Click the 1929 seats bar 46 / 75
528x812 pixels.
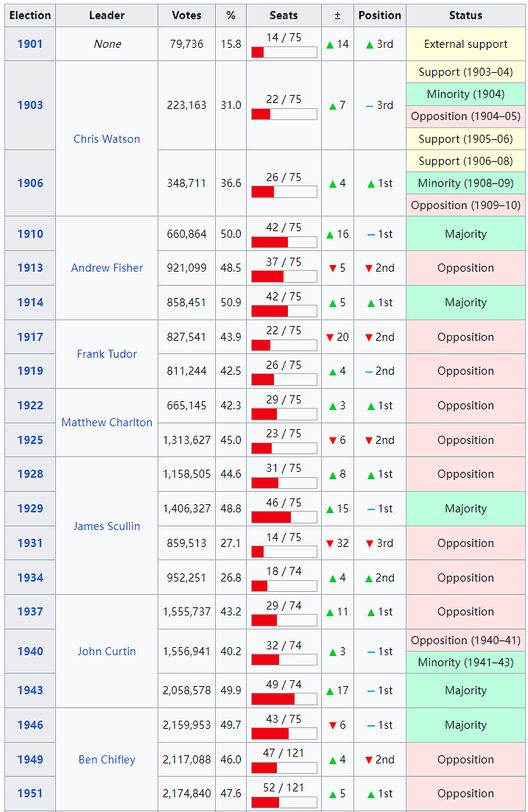coord(284,518)
